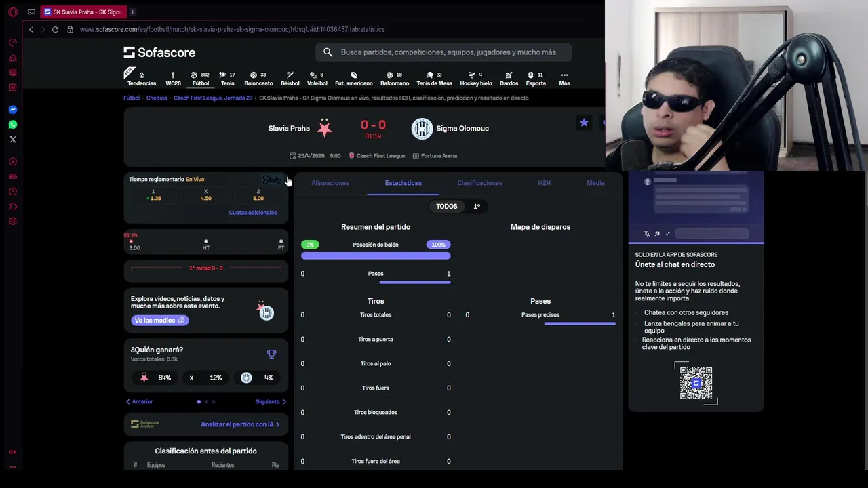Click the Sofascore logo
The width and height of the screenshot is (868, 488).
[159, 52]
